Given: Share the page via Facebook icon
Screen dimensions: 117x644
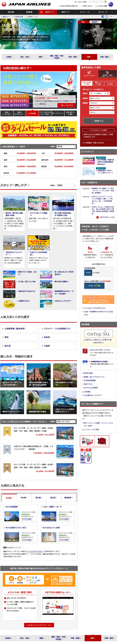Looking at the screenshot, I should 103,17.
